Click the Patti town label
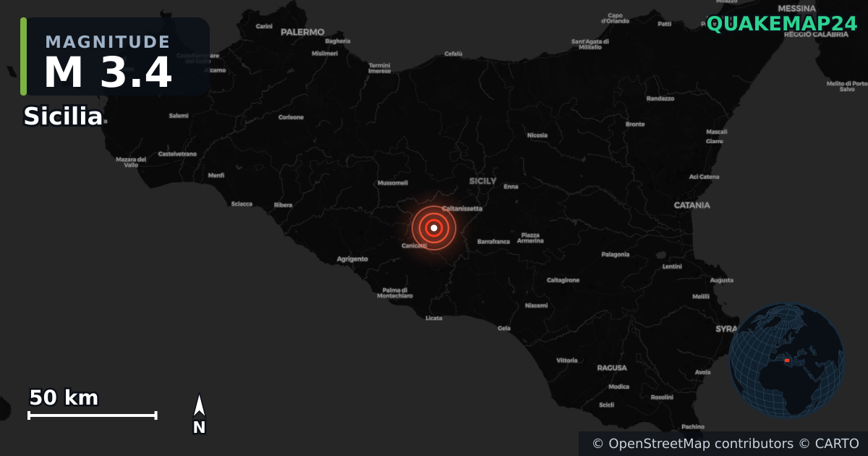Screen dimensions: 868x456 [x=665, y=24]
